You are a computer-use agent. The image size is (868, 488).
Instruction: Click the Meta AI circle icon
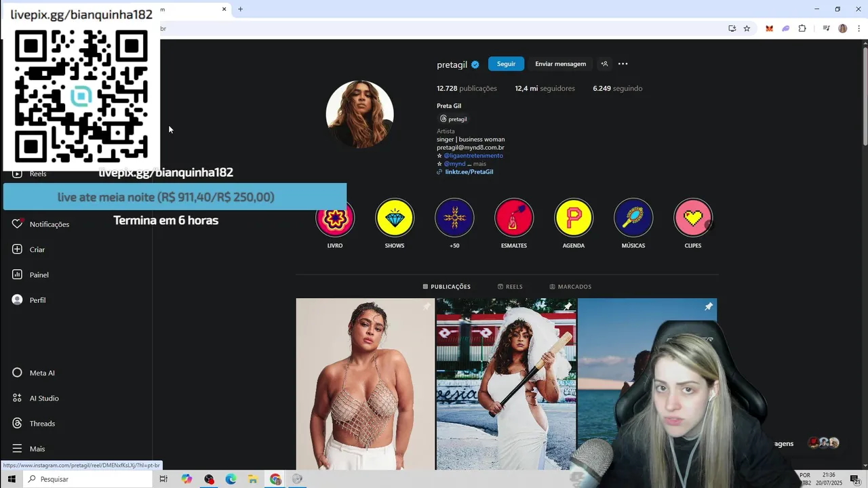tap(18, 373)
